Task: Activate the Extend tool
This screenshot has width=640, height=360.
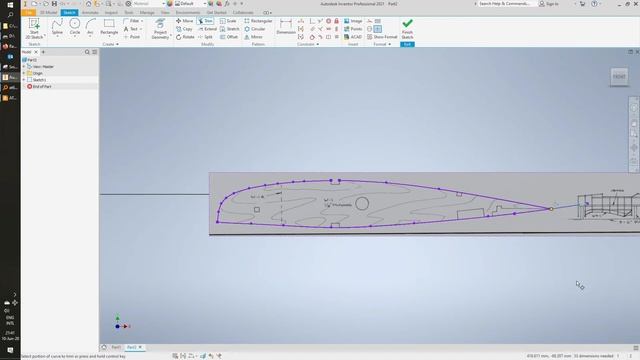Action: click(207, 29)
